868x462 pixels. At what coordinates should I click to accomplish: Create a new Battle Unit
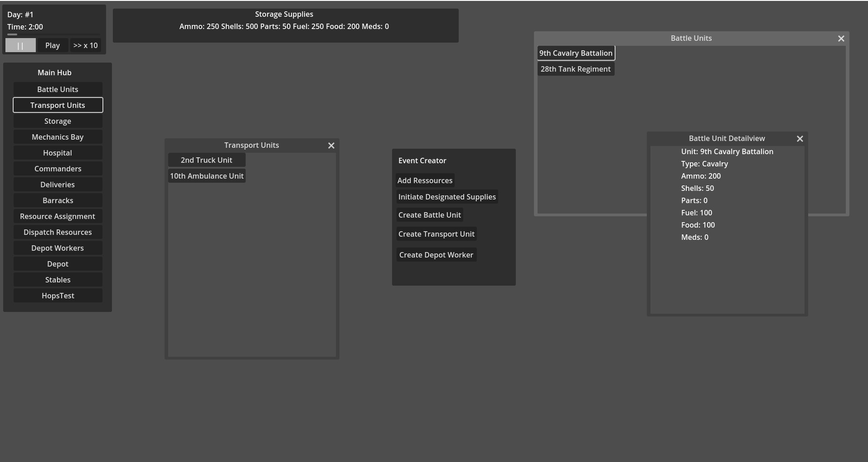click(x=429, y=215)
